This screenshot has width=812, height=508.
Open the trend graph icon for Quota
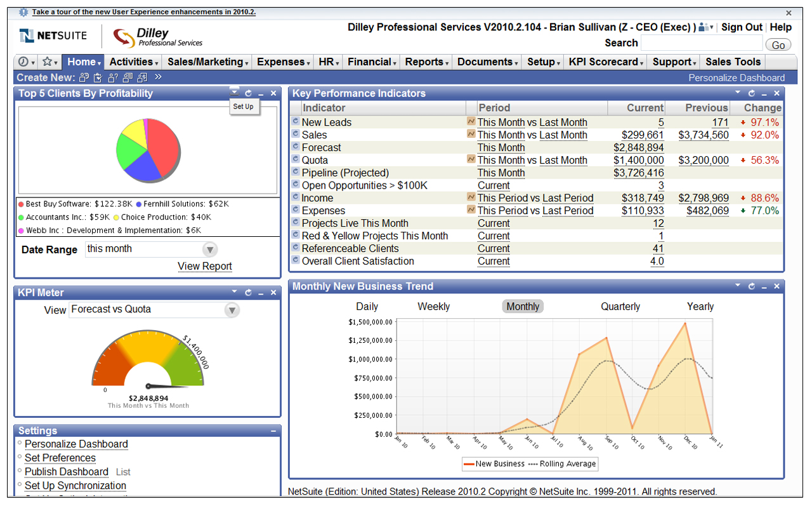coord(471,159)
